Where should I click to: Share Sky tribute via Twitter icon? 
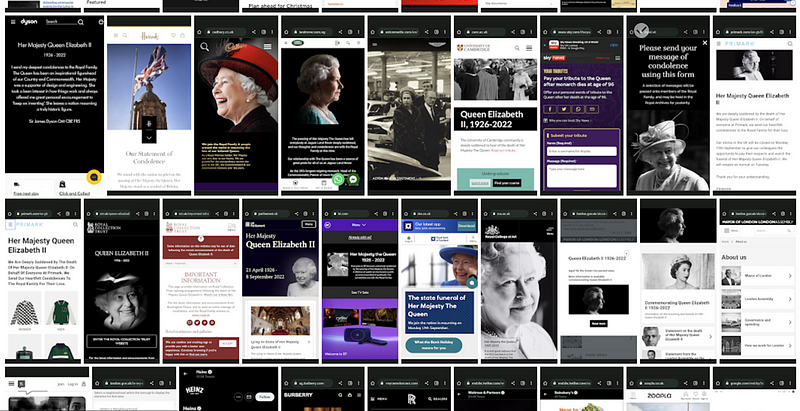(x=564, y=109)
